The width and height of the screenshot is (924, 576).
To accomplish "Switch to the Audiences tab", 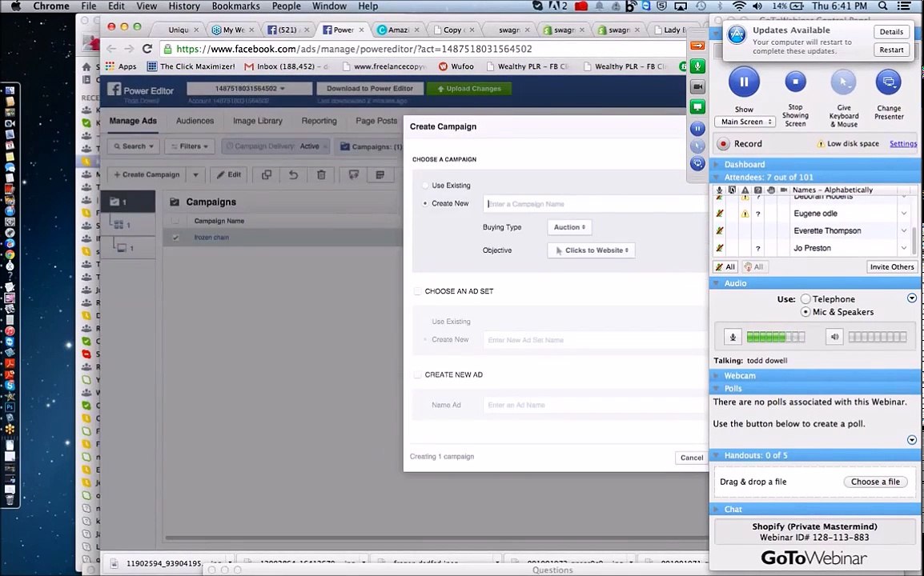I will tap(195, 121).
